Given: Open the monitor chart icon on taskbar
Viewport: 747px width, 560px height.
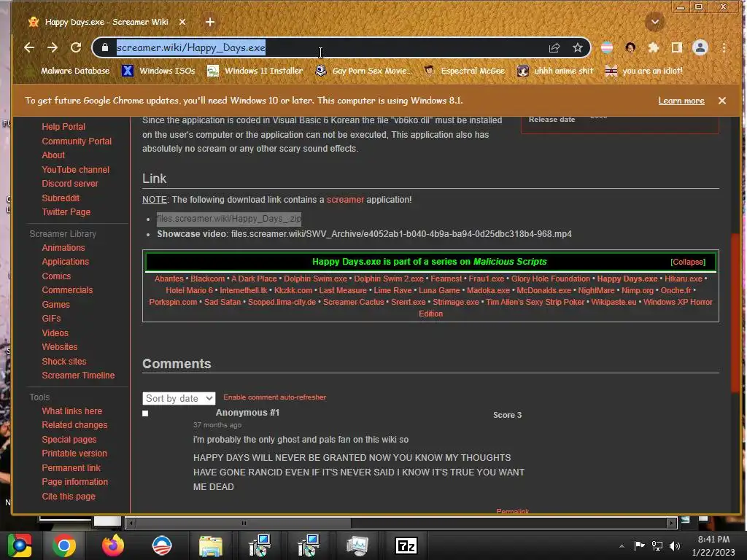Looking at the screenshot, I should (357, 545).
